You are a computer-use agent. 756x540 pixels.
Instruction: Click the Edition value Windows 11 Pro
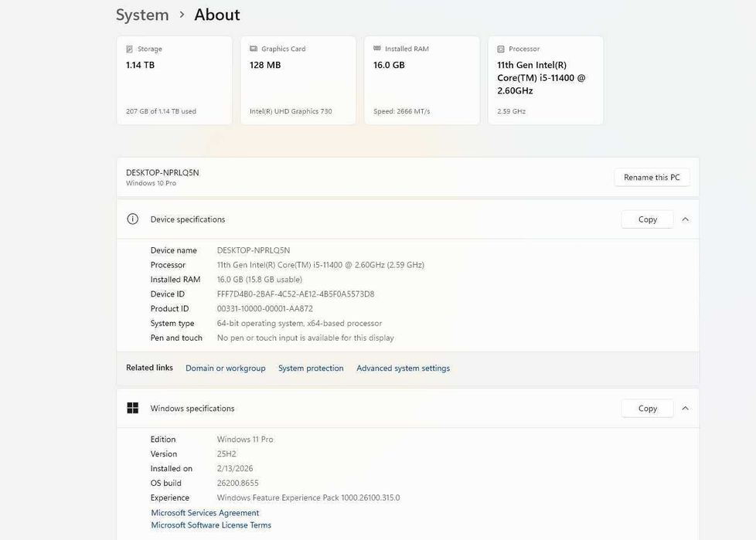pos(245,440)
